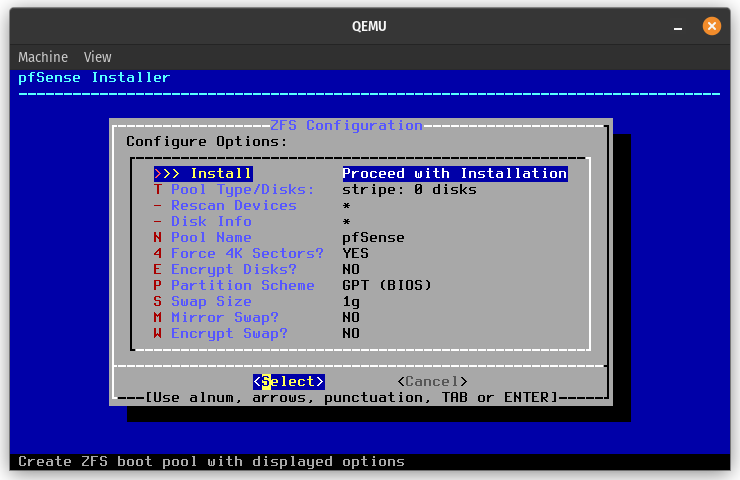Click 'ZFS Configuration' dialog title

pyautogui.click(x=346, y=126)
